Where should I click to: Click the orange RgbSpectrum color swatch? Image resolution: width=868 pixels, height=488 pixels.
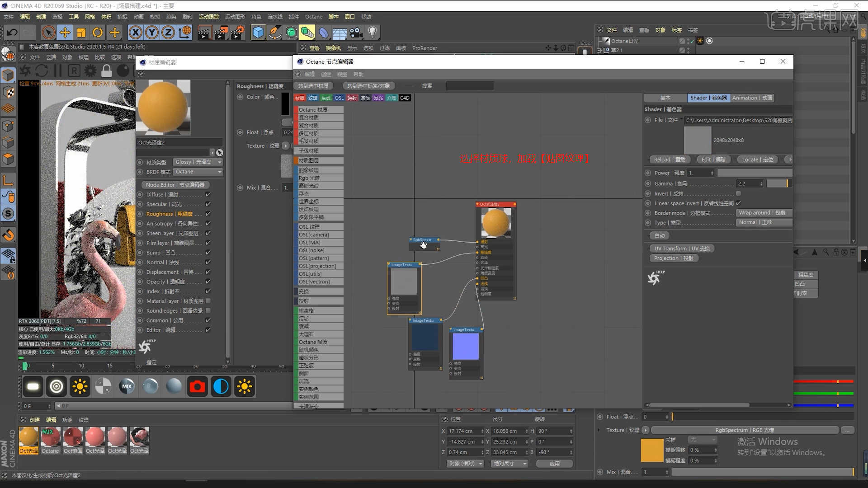652,450
